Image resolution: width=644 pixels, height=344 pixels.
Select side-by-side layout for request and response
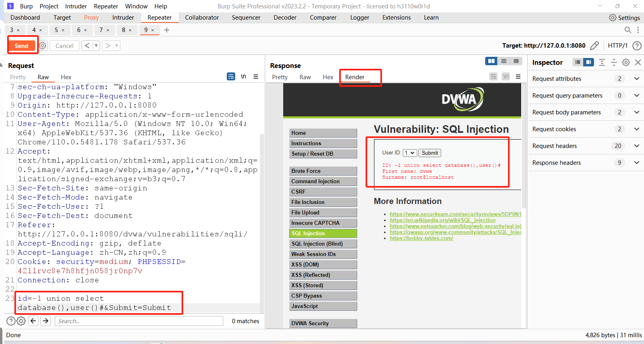(x=491, y=61)
